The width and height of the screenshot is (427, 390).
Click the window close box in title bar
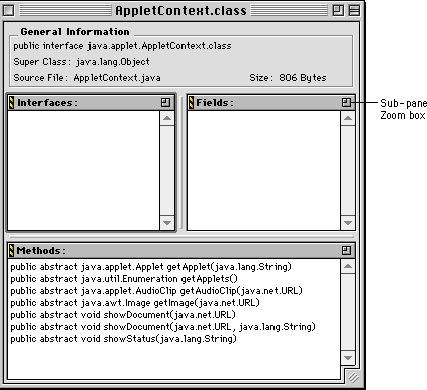click(x=9, y=11)
